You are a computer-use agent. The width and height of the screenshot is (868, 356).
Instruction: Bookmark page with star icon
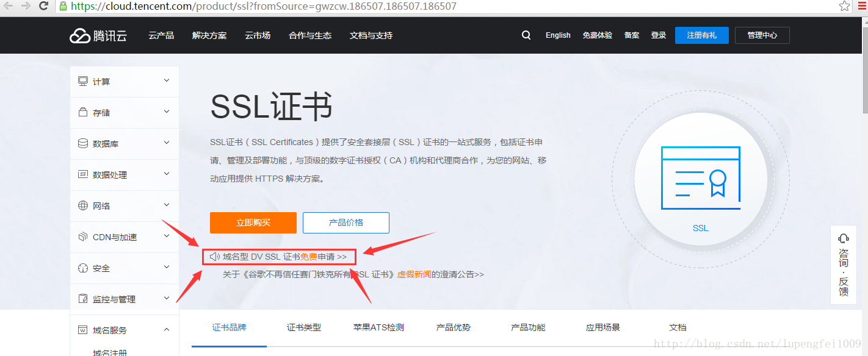(844, 6)
